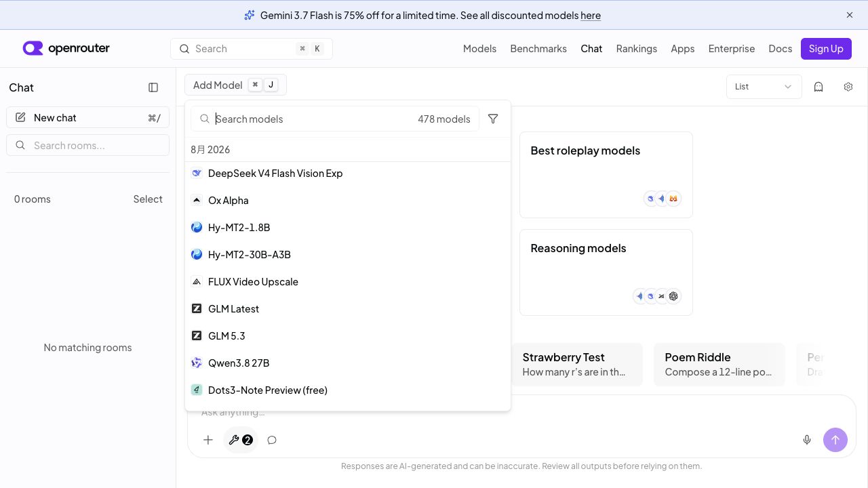Choose the Poem Riddle prompt
The image size is (868, 488).
click(719, 365)
